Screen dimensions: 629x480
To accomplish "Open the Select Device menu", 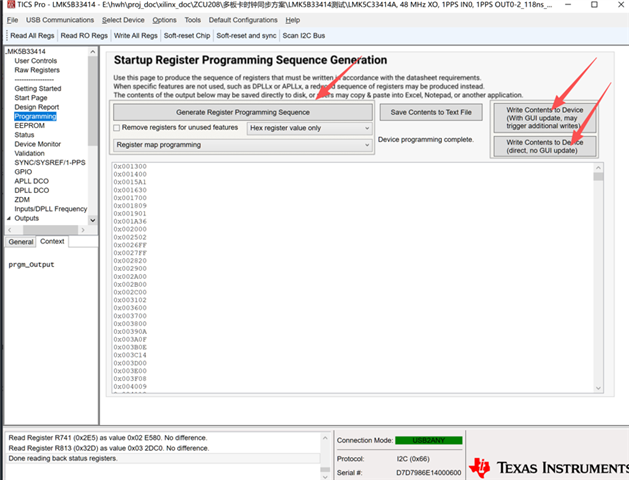I will tap(123, 20).
